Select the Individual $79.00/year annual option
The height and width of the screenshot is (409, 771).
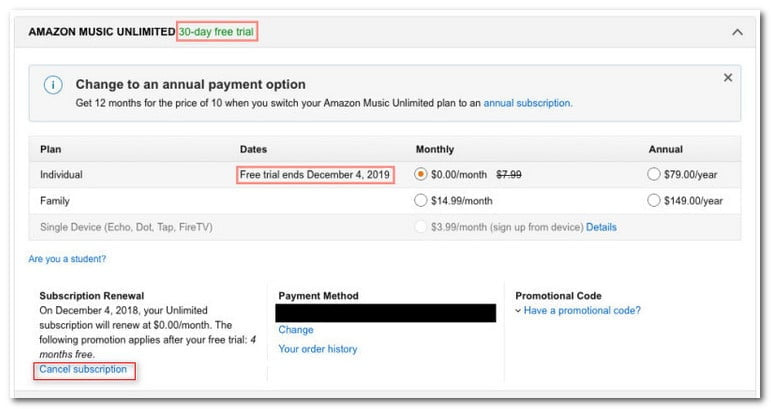click(653, 175)
